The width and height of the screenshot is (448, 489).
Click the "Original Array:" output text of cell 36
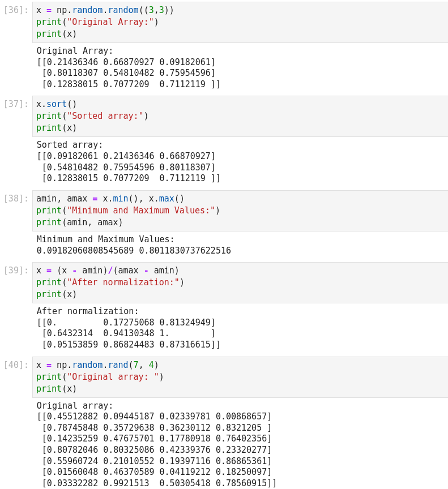coord(75,51)
